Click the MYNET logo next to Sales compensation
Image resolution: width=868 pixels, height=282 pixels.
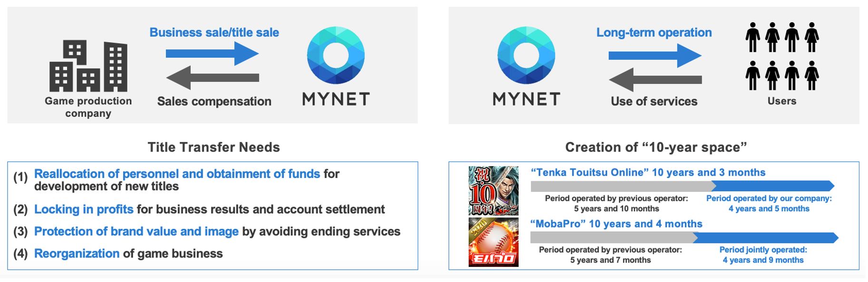point(336,66)
